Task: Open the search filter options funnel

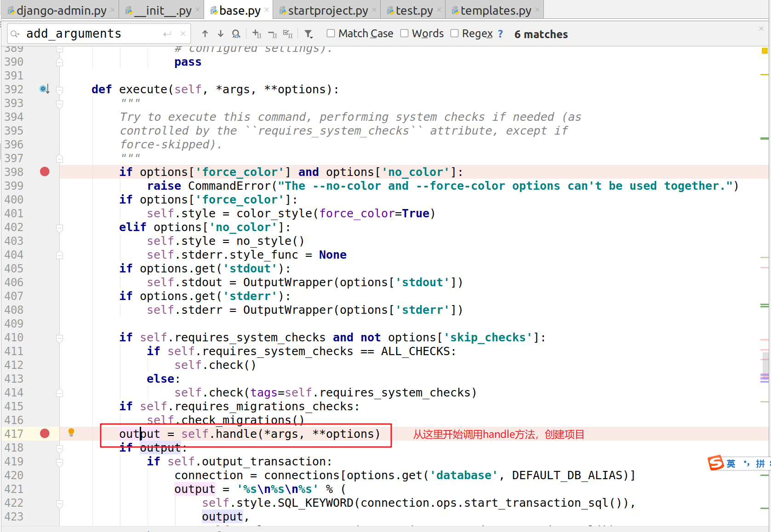Action: (x=308, y=34)
